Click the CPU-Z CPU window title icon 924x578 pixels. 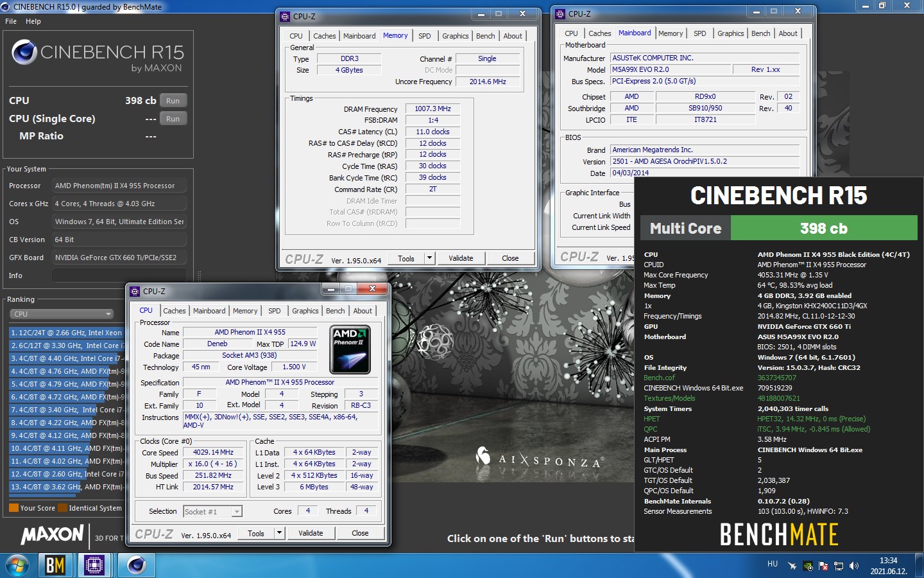click(135, 291)
